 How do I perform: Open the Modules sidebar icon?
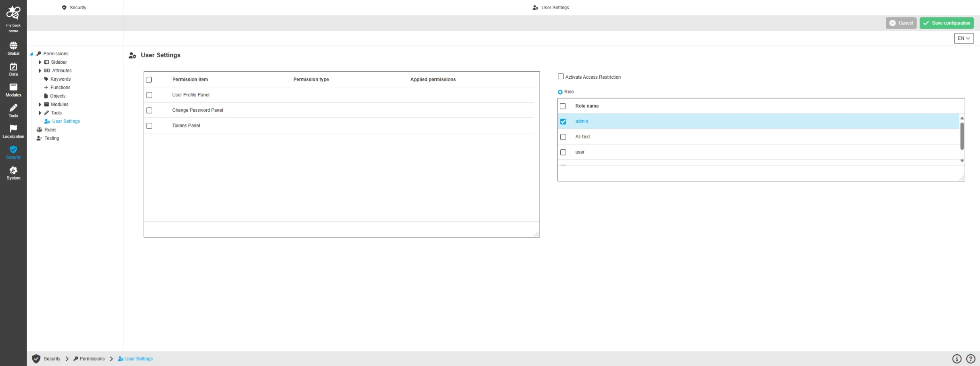(13, 88)
